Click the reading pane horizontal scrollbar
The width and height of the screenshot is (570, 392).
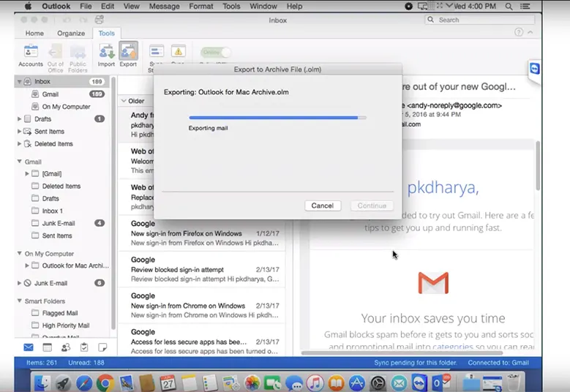coord(402,353)
